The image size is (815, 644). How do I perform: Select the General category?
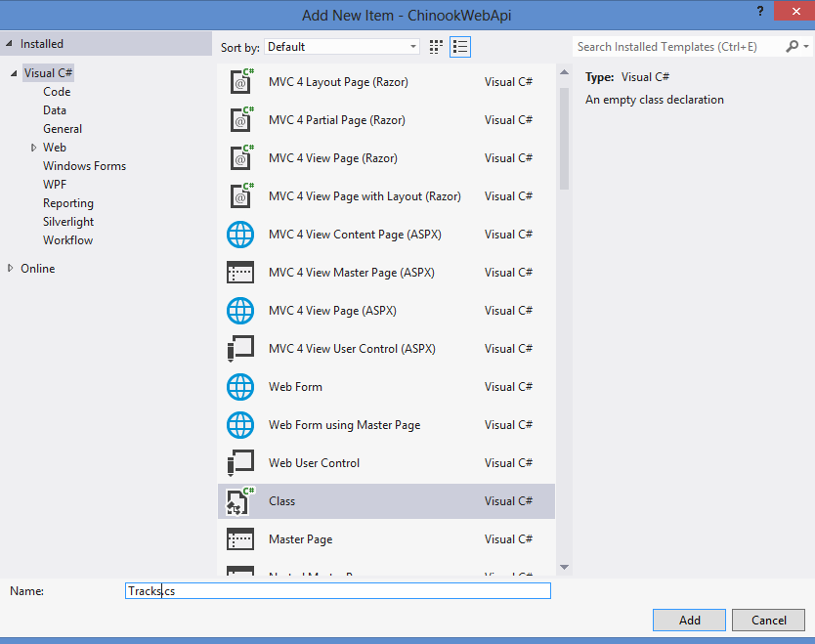tap(63, 129)
